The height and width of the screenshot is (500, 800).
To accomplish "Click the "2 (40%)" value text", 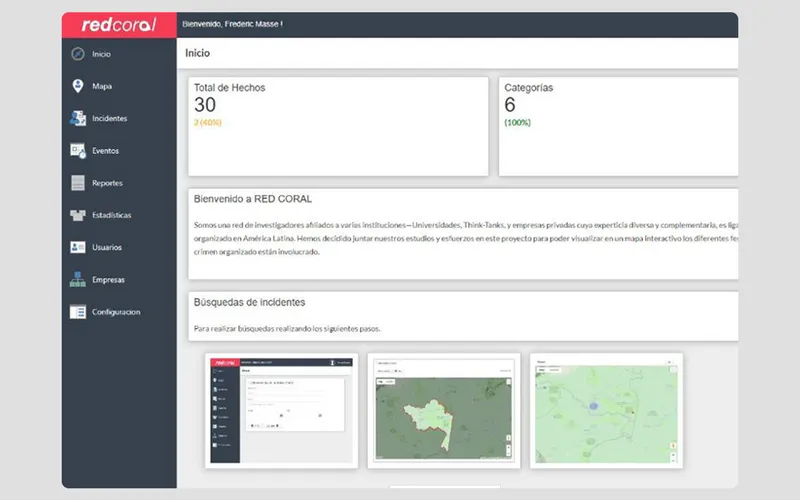I will pyautogui.click(x=208, y=122).
